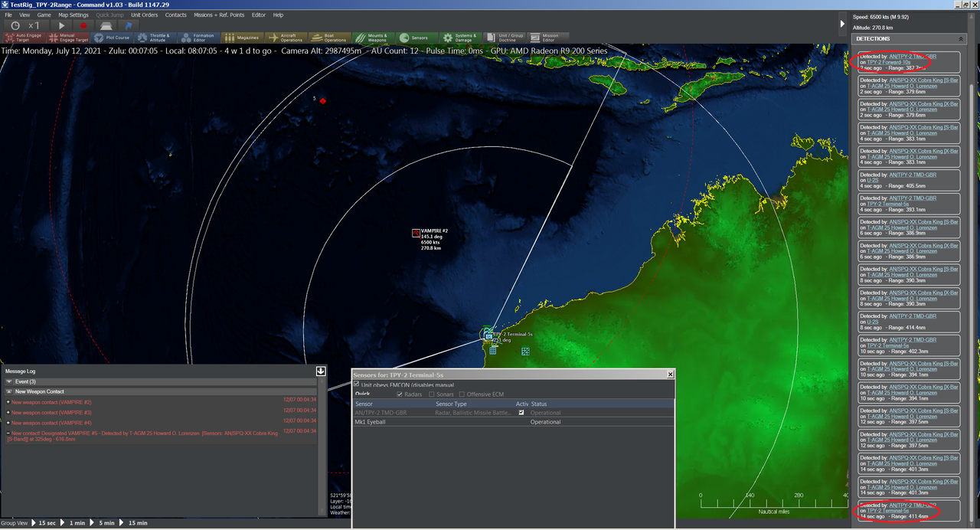Image resolution: width=980 pixels, height=530 pixels.
Task: Open Aircraft Operations
Action: tap(286, 38)
